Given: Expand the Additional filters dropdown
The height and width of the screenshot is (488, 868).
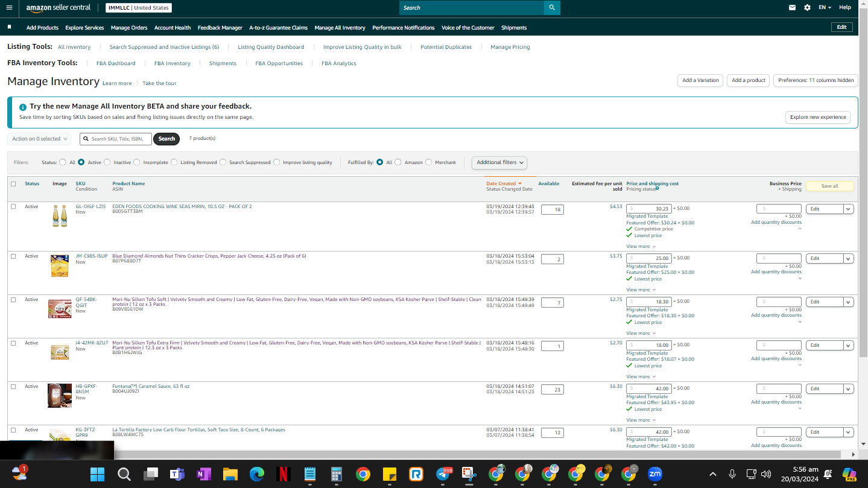Looking at the screenshot, I should [x=499, y=162].
